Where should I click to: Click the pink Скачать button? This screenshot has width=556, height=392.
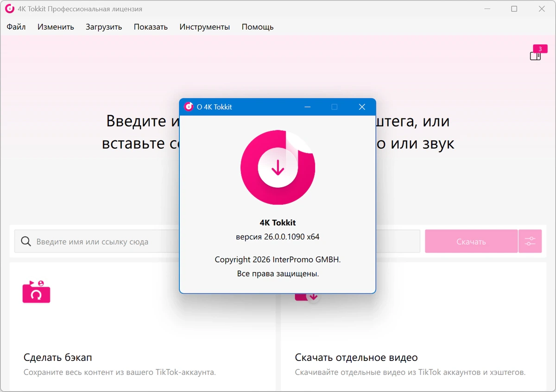(471, 241)
